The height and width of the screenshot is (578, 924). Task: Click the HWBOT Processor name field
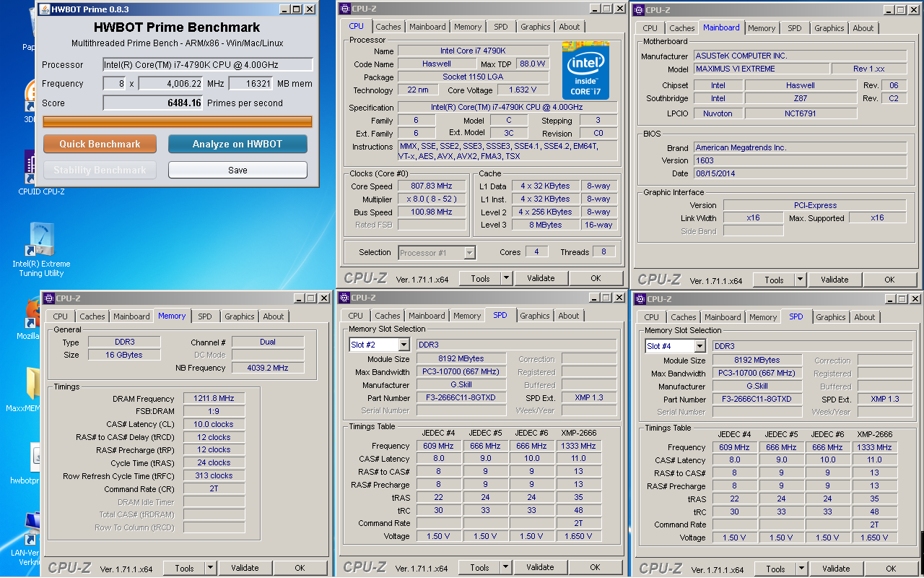tap(208, 65)
